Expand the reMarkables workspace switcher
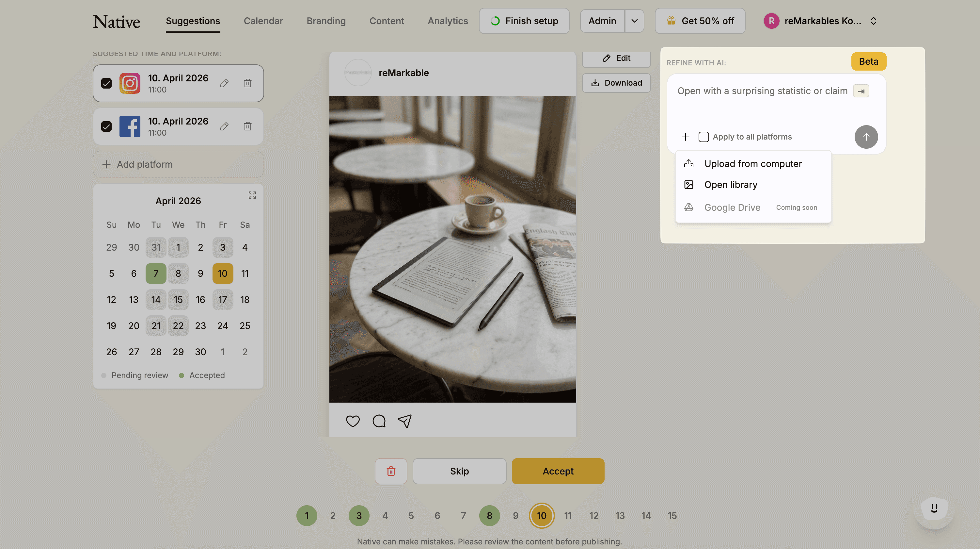This screenshot has width=980, height=549. (874, 21)
